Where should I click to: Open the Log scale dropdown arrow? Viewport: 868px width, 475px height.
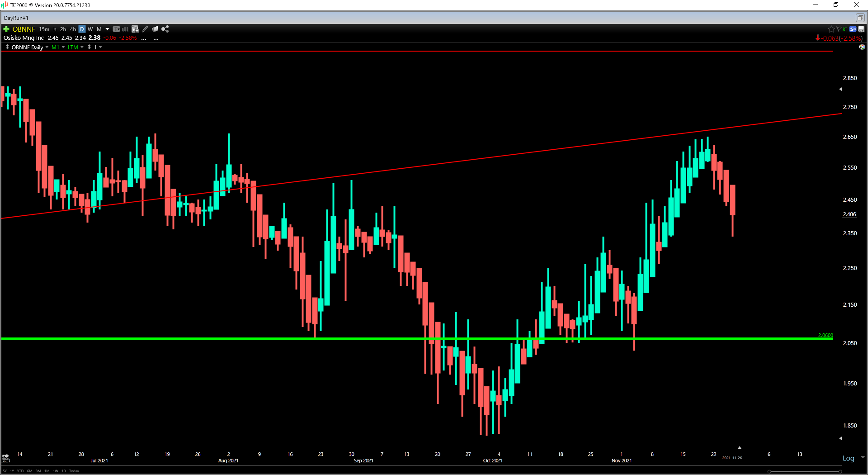pos(863,458)
